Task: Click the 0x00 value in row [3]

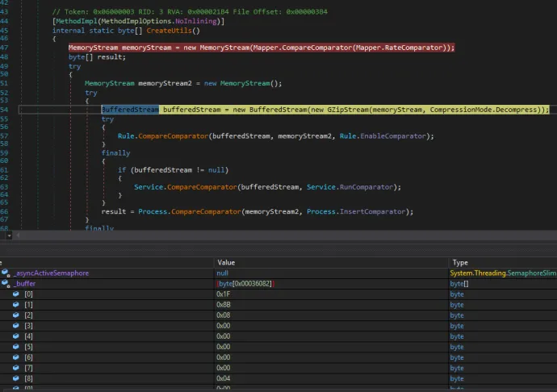Action: click(x=224, y=326)
